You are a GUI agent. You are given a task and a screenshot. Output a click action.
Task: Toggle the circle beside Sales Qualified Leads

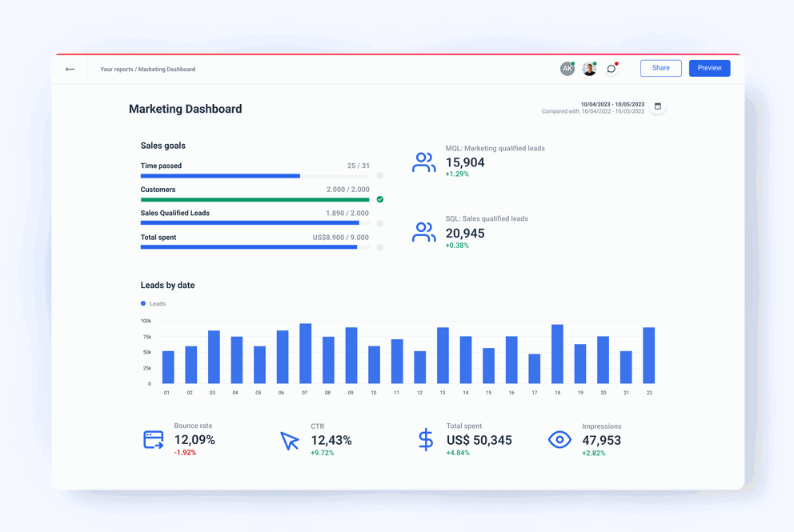[x=380, y=223]
